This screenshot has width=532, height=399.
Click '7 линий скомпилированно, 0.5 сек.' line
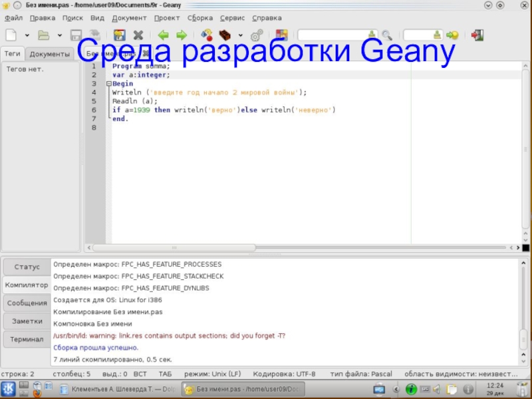coord(112,360)
